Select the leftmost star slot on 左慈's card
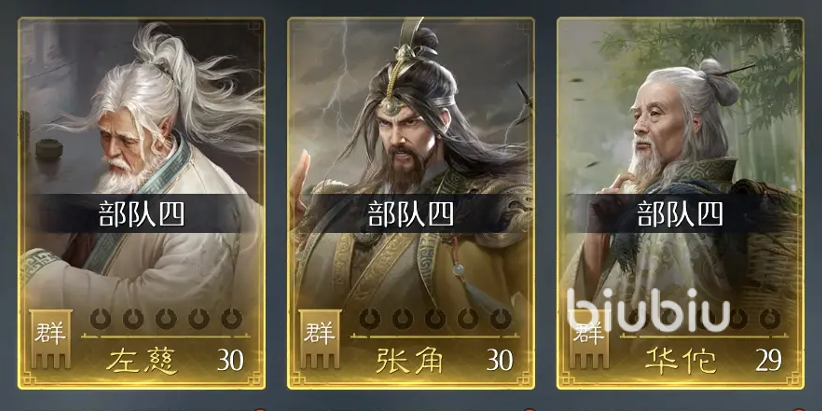The image size is (822, 411). [100, 318]
